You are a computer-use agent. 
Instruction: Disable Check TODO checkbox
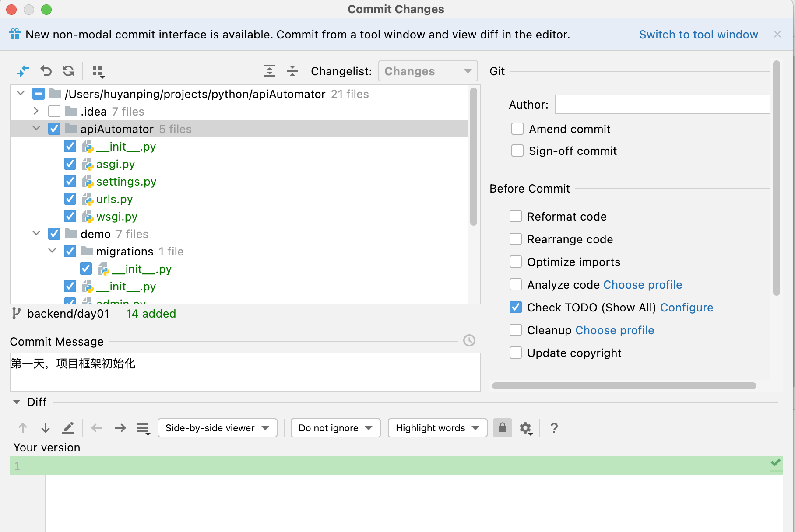tap(516, 307)
